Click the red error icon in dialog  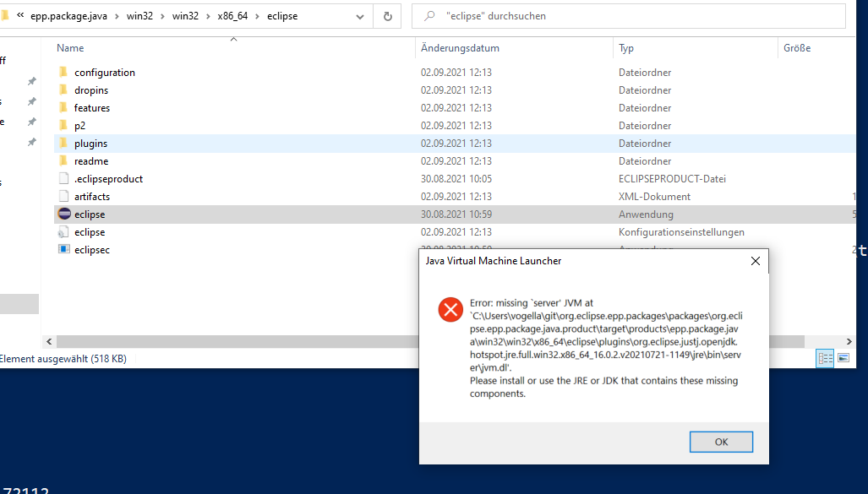pos(450,309)
